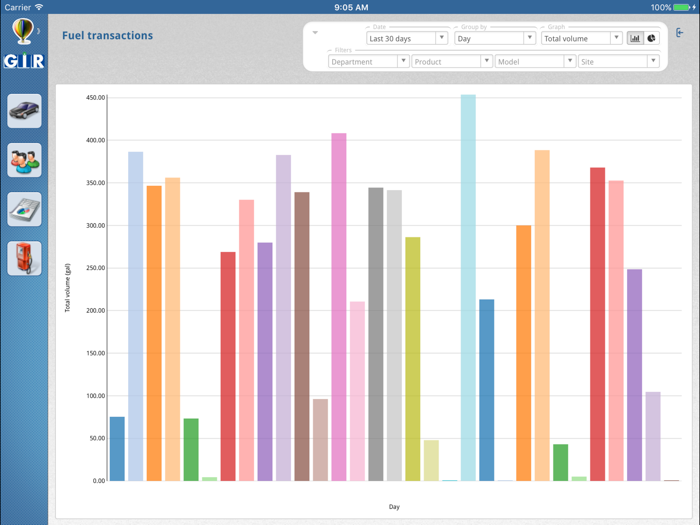Viewport: 700px width, 525px height.
Task: Open the fuel pump icon in sidebar
Action: tap(25, 258)
